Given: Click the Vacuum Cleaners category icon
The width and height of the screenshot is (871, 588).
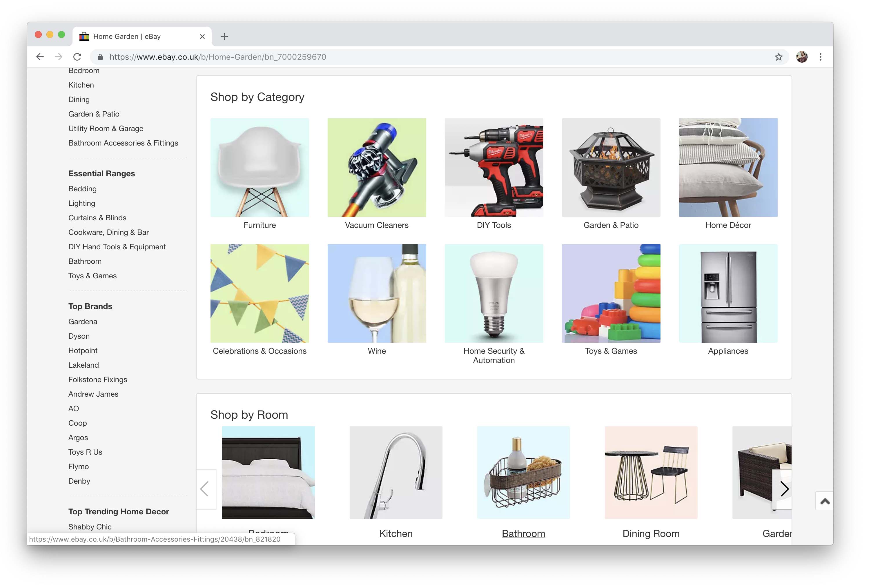Looking at the screenshot, I should (x=377, y=167).
